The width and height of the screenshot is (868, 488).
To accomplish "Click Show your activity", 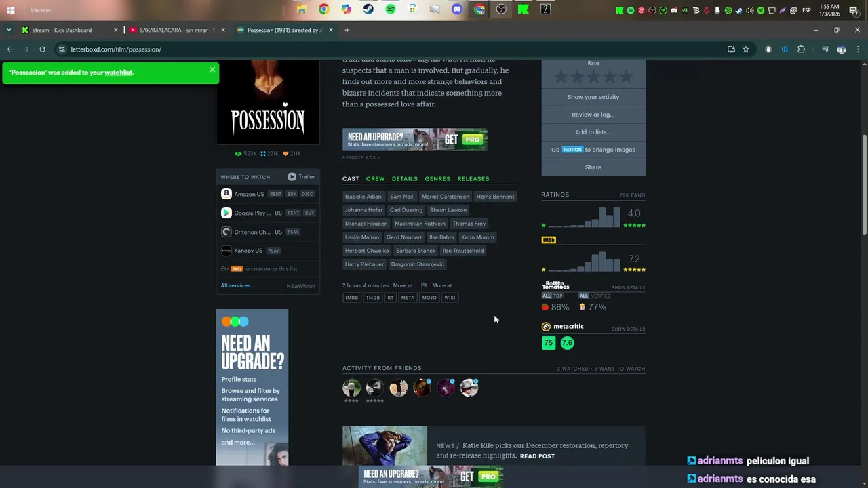I will pos(593,97).
